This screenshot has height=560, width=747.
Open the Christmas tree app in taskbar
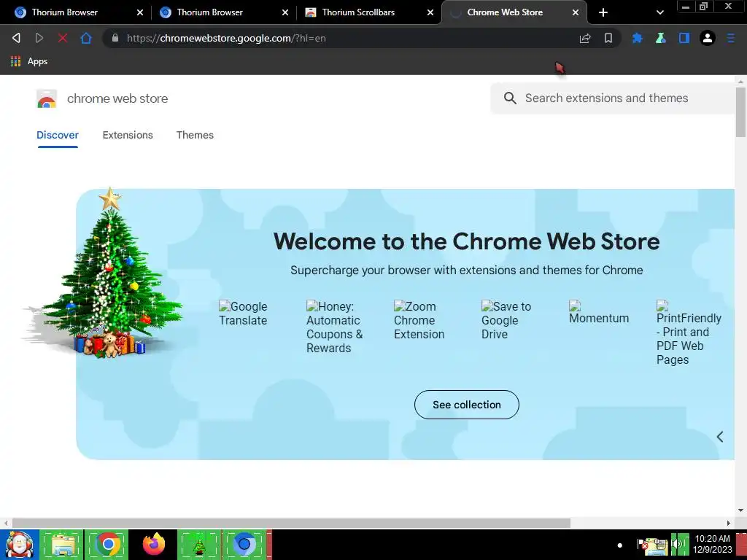(x=198, y=545)
